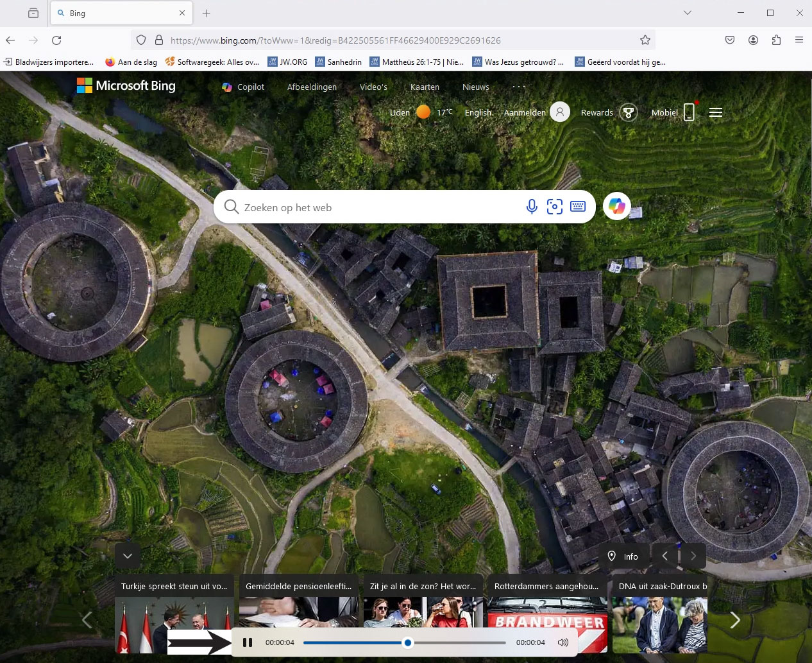Open the Geëerd voordat hij ge... bookmark
The height and width of the screenshot is (663, 812).
[x=620, y=62]
